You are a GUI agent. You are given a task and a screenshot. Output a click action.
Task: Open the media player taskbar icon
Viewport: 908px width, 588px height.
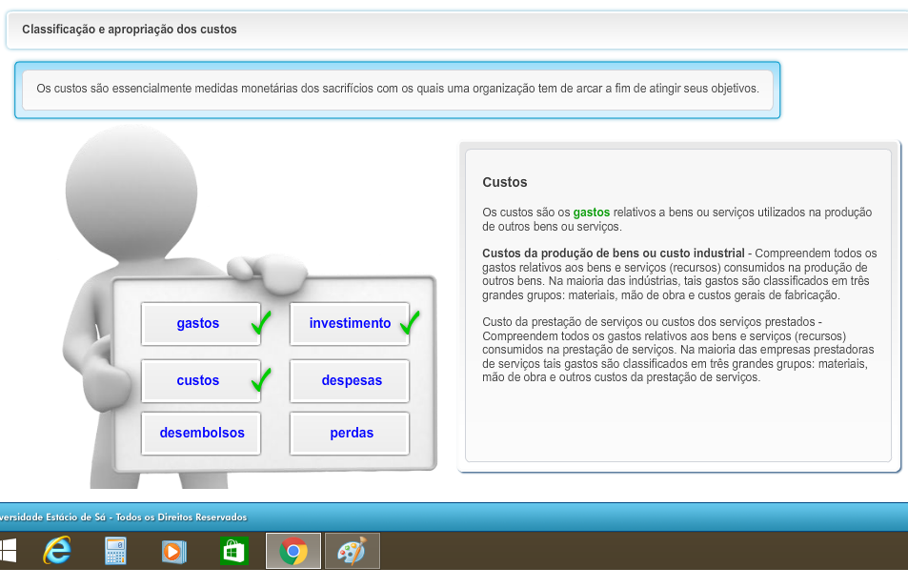pyautogui.click(x=173, y=551)
